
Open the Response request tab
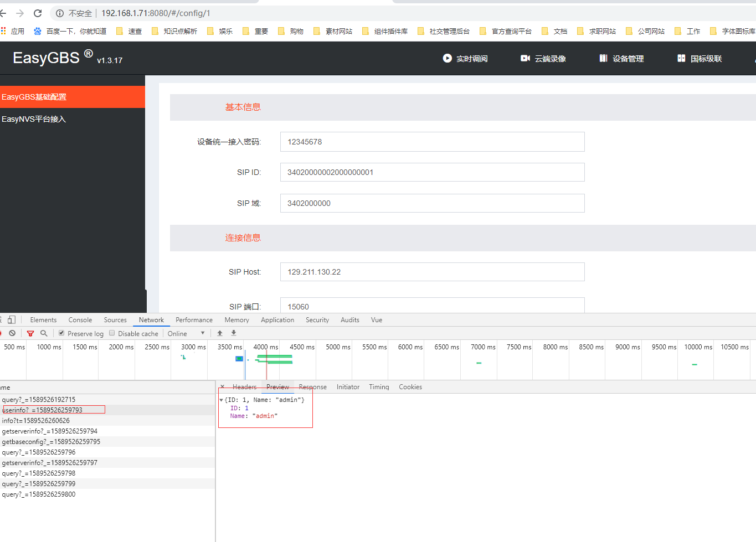[x=312, y=387]
